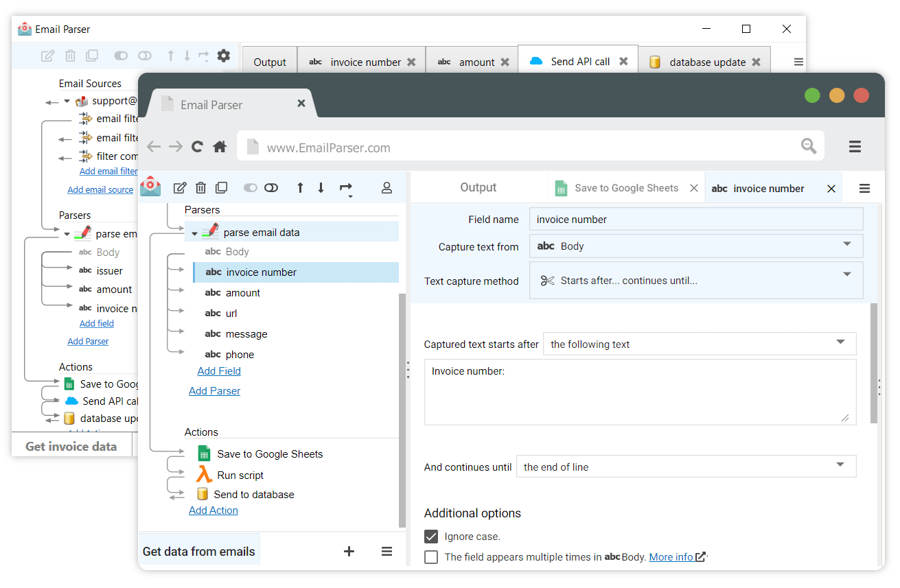The height and width of the screenshot is (588, 900).
Task: Click the move up arrow in front window toolbar
Action: [x=300, y=187]
